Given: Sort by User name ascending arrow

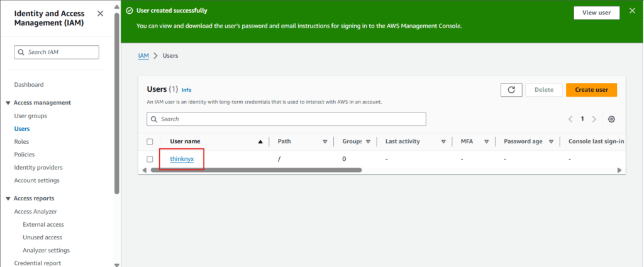Looking at the screenshot, I should tap(260, 142).
